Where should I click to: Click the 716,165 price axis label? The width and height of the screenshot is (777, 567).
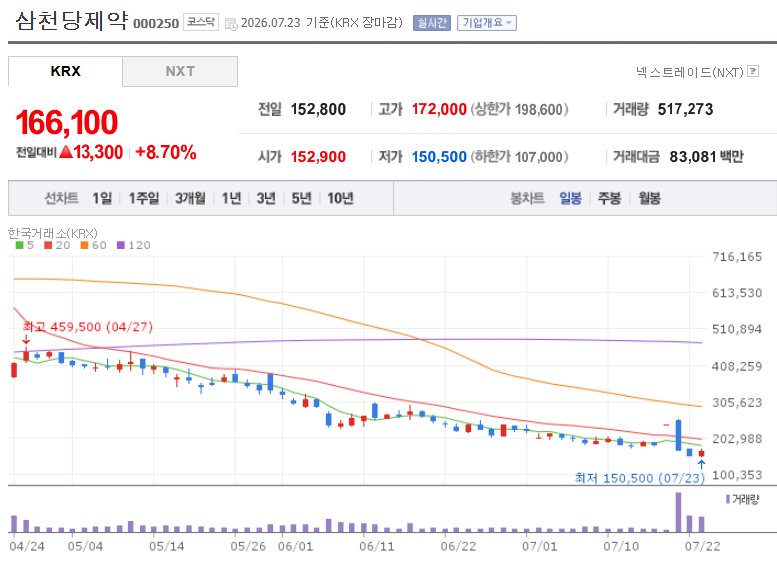point(737,257)
